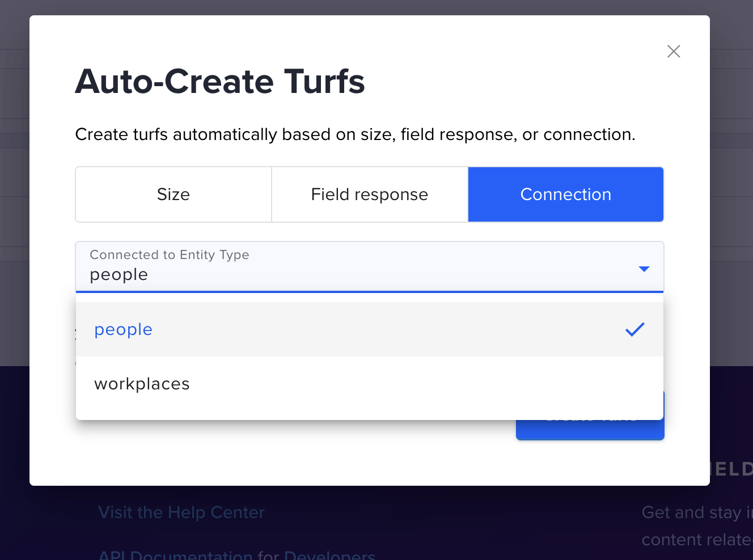
Task: Click the Connected to Entity Type label
Action: coord(170,254)
